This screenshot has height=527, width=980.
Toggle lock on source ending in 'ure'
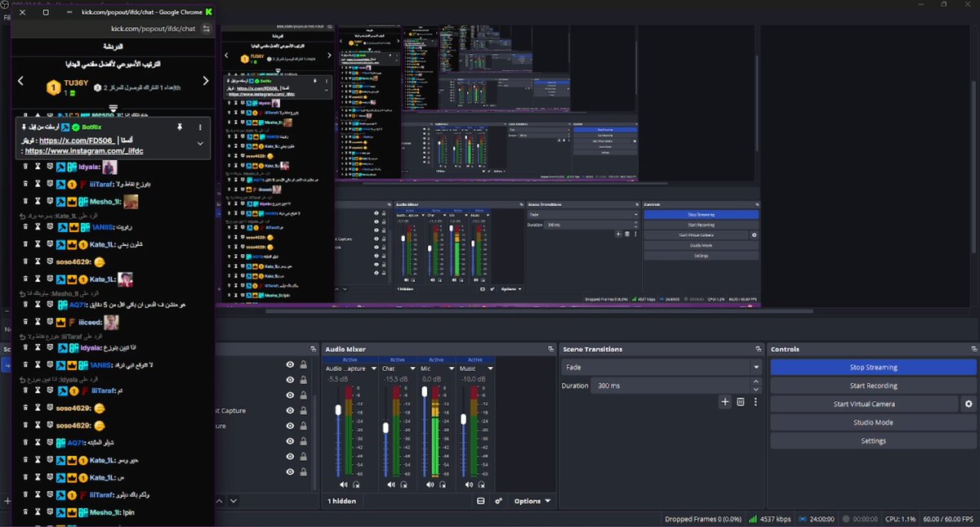click(303, 426)
